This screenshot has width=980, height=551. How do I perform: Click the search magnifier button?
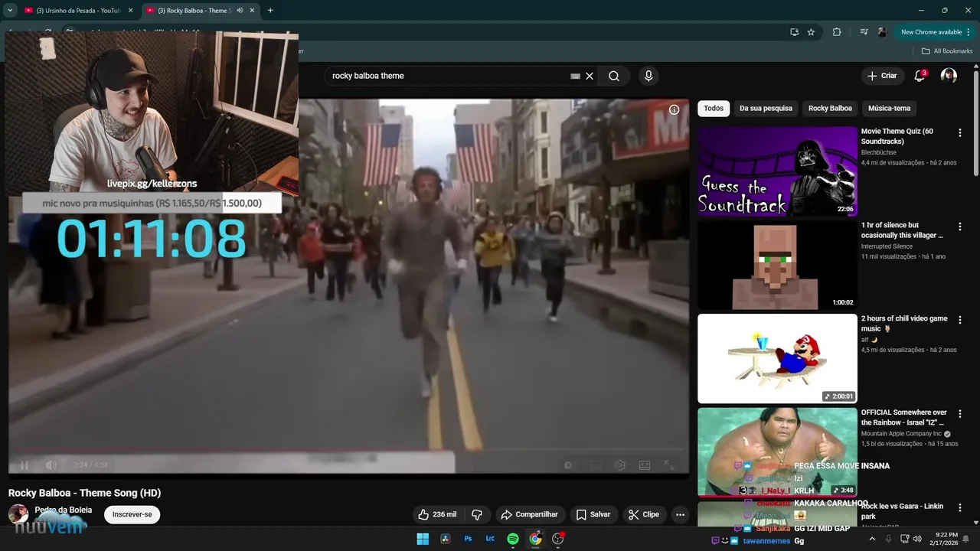click(614, 76)
